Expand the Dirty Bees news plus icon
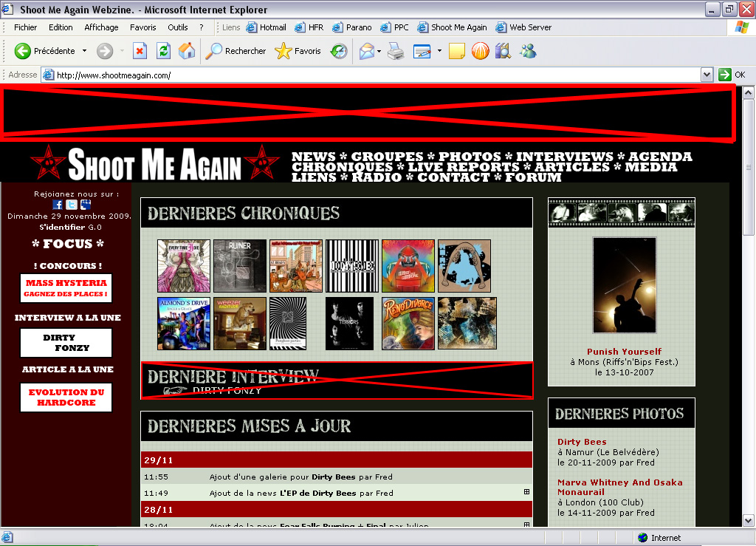Image resolution: width=756 pixels, height=546 pixels. [526, 492]
